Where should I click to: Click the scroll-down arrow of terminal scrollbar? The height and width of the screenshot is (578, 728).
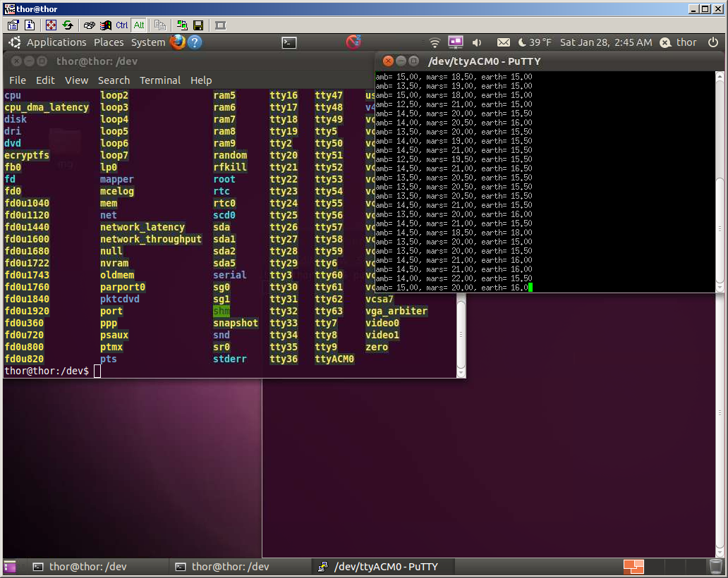pyautogui.click(x=461, y=373)
